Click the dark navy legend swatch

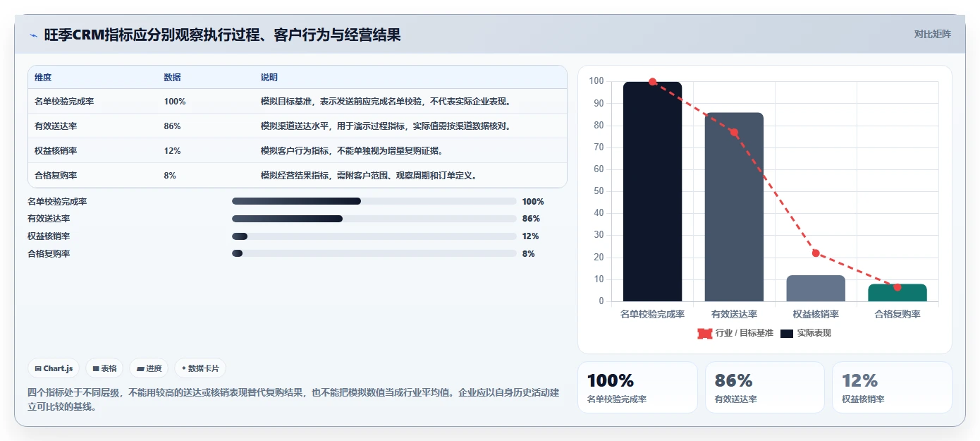tap(787, 333)
